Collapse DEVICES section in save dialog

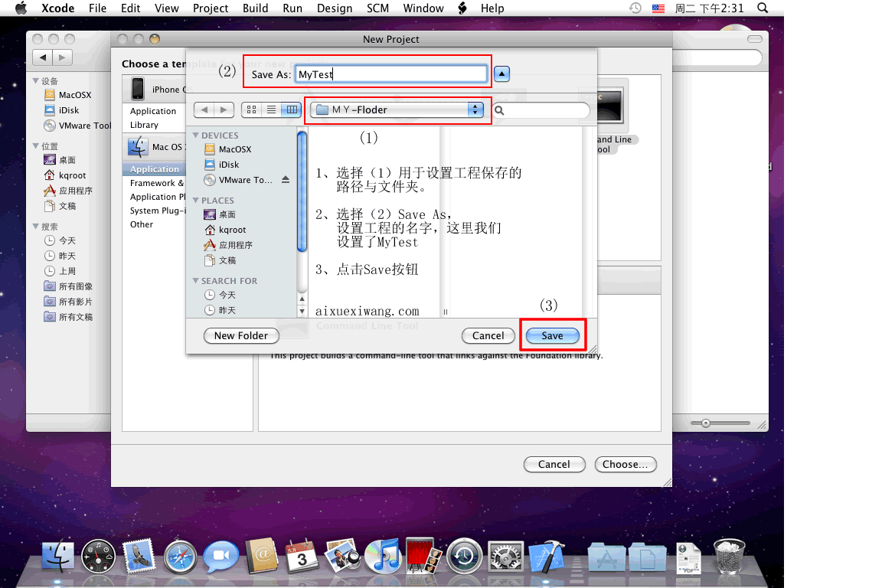(196, 135)
